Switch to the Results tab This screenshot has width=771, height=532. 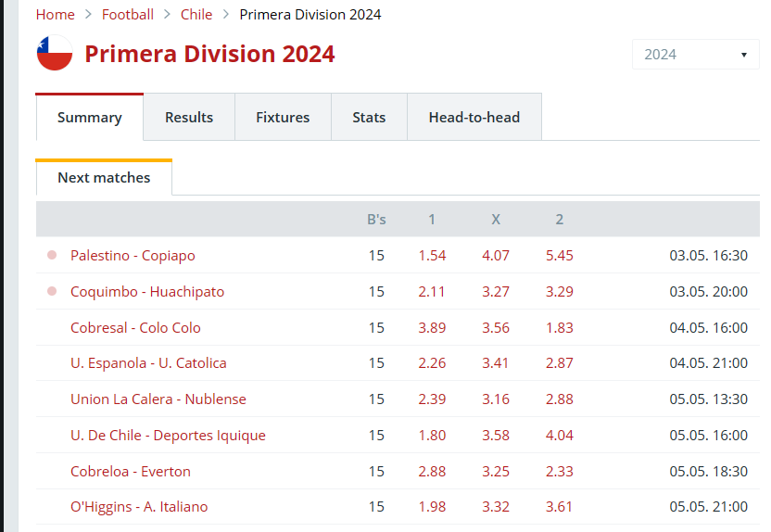[189, 117]
